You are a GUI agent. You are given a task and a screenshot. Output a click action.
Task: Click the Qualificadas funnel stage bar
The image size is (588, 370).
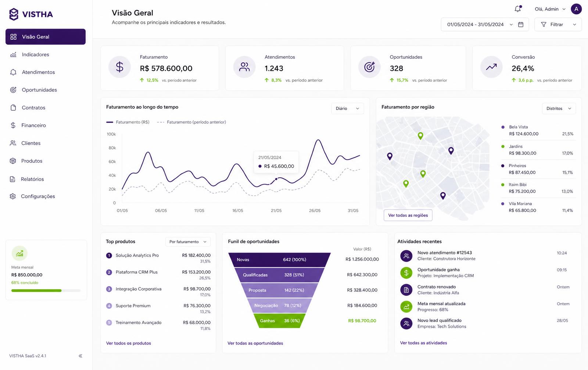[x=279, y=275]
